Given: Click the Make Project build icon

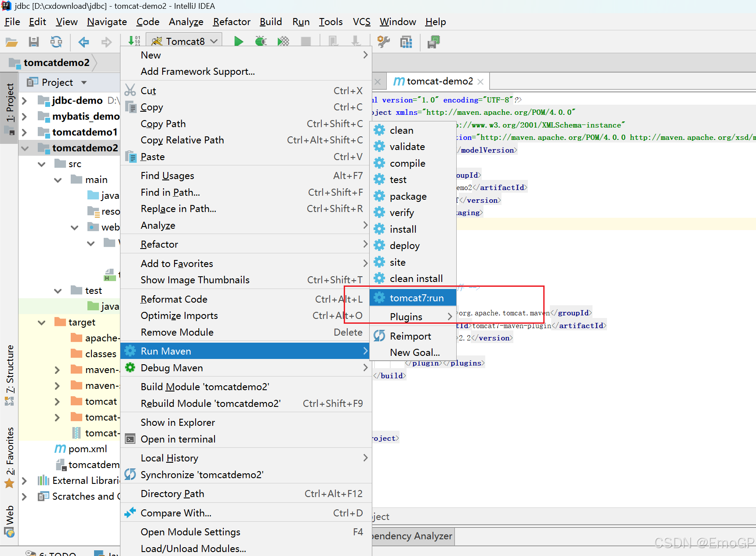Looking at the screenshot, I should (134, 41).
